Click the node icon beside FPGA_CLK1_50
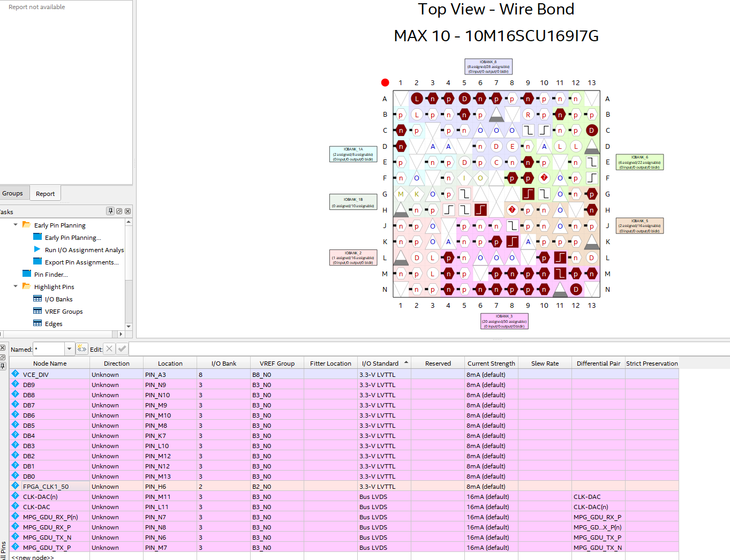Viewport: 730px width, 560px height. click(16, 486)
